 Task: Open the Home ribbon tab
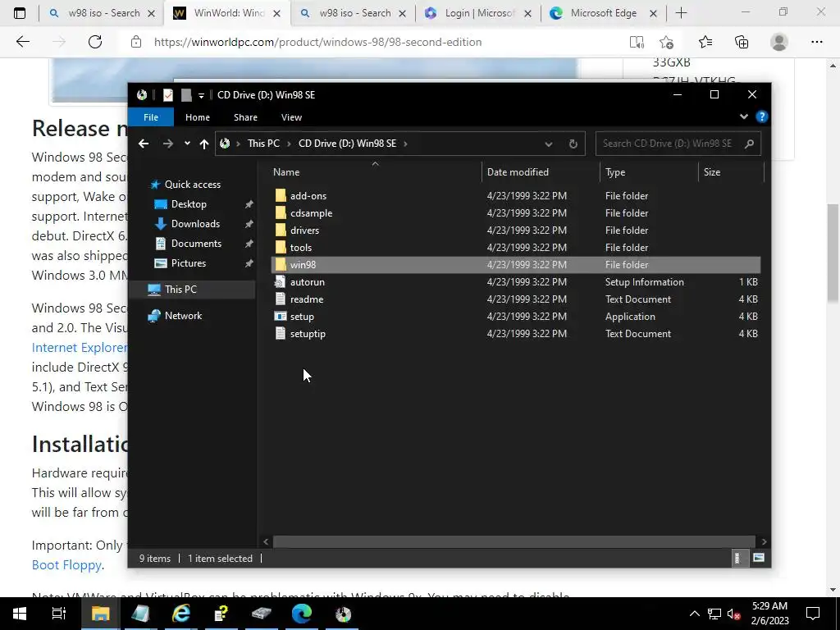point(197,116)
